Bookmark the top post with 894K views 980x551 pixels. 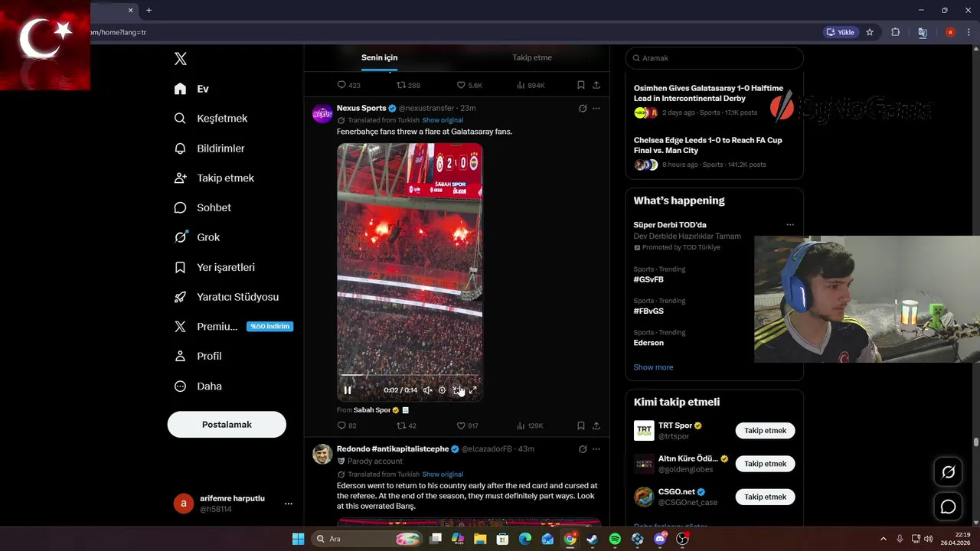[x=581, y=85]
